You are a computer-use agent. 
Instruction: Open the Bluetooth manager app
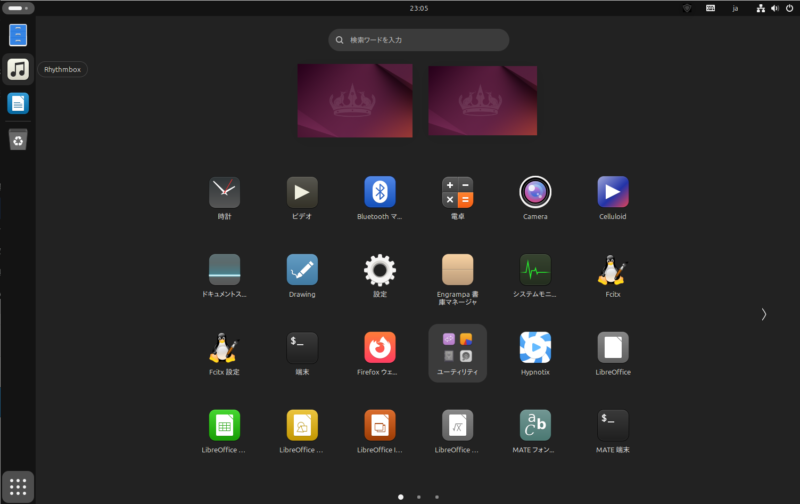pos(380,191)
